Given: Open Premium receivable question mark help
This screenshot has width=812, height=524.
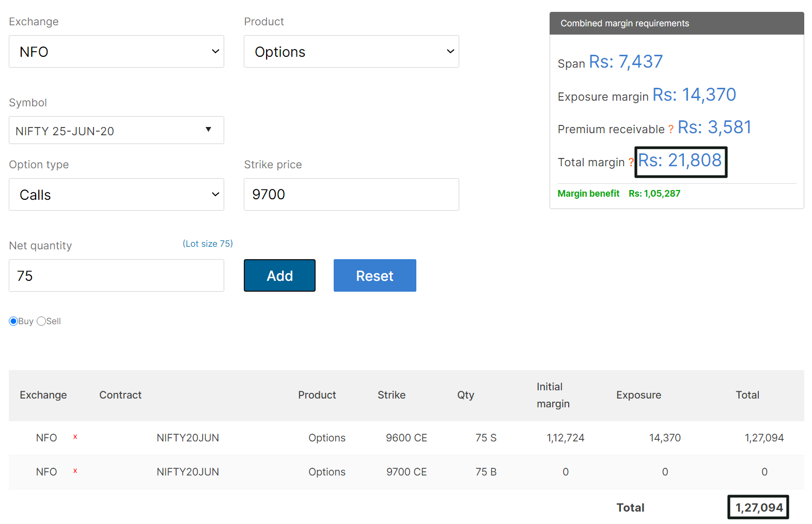Looking at the screenshot, I should 670,130.
